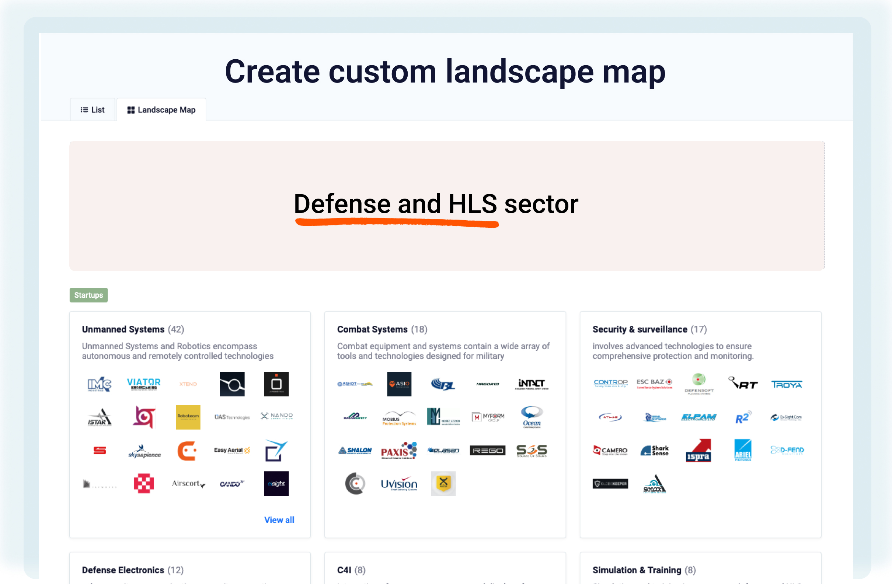Open View all in Unmanned Systems
The image size is (892, 588).
[x=279, y=520]
